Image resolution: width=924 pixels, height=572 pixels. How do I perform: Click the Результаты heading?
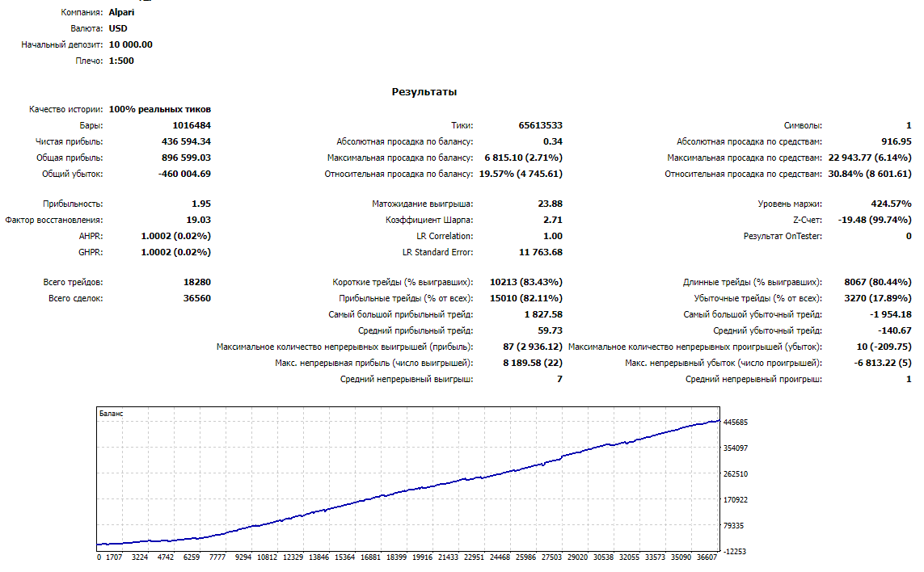tap(424, 92)
